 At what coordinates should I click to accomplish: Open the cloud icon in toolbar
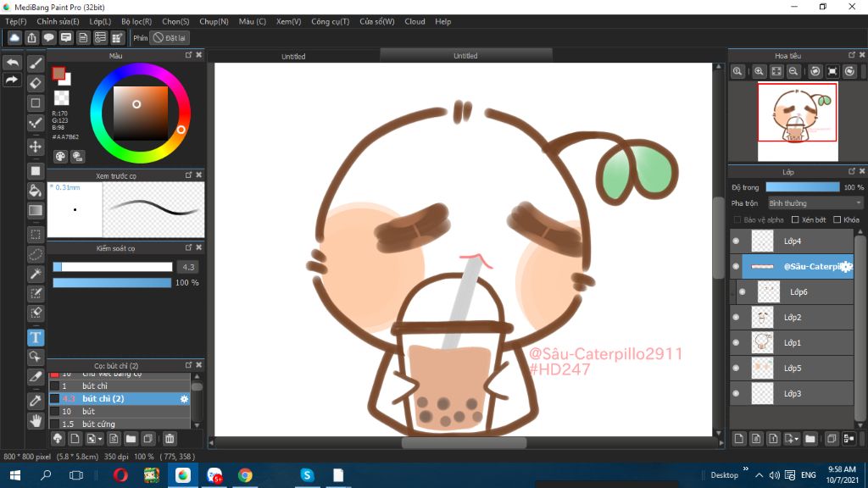[x=14, y=37]
